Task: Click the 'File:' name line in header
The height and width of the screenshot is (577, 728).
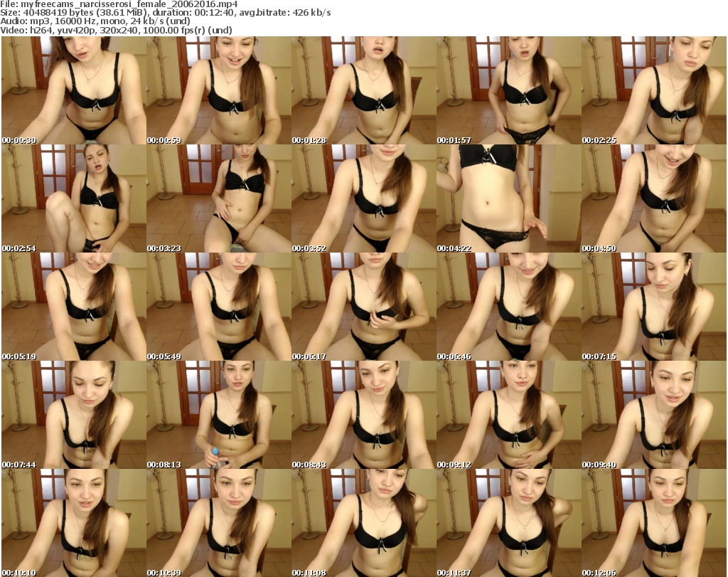Action: (x=119, y=4)
